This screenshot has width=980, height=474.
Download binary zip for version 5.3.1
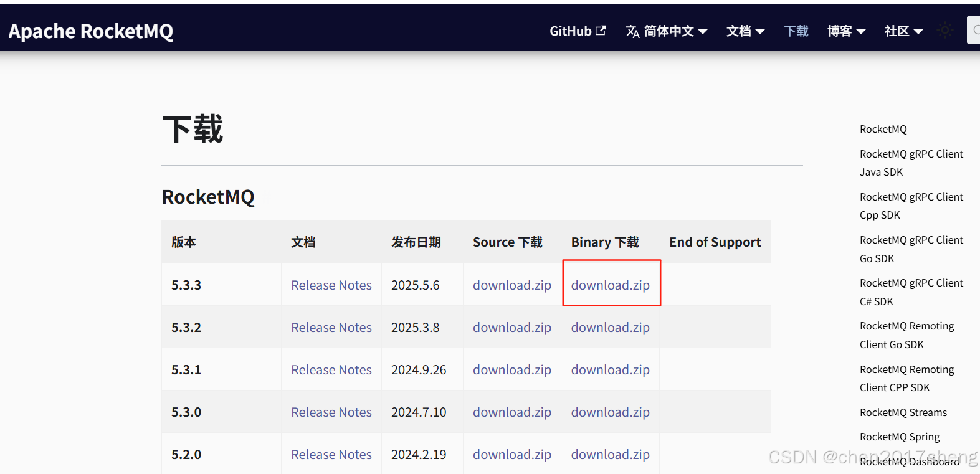[611, 370]
